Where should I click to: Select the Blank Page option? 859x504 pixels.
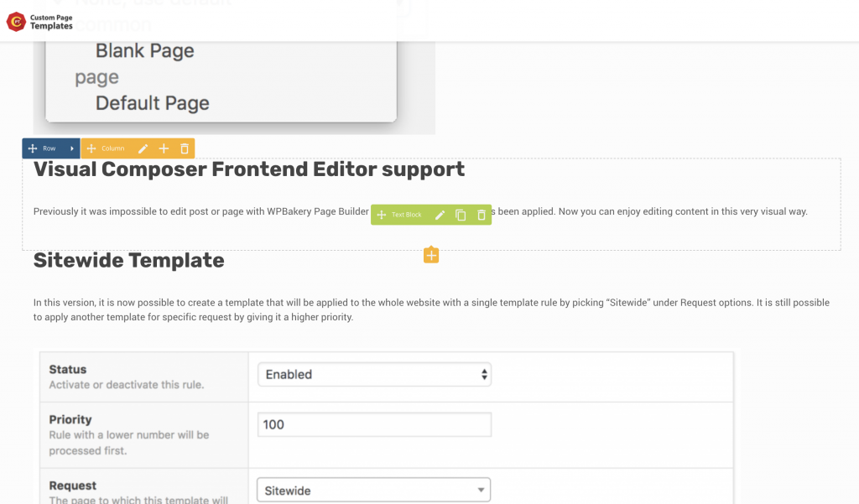coord(144,50)
